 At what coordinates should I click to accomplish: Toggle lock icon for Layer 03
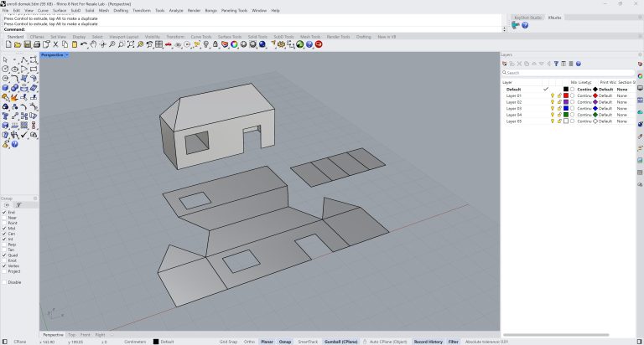click(x=559, y=108)
